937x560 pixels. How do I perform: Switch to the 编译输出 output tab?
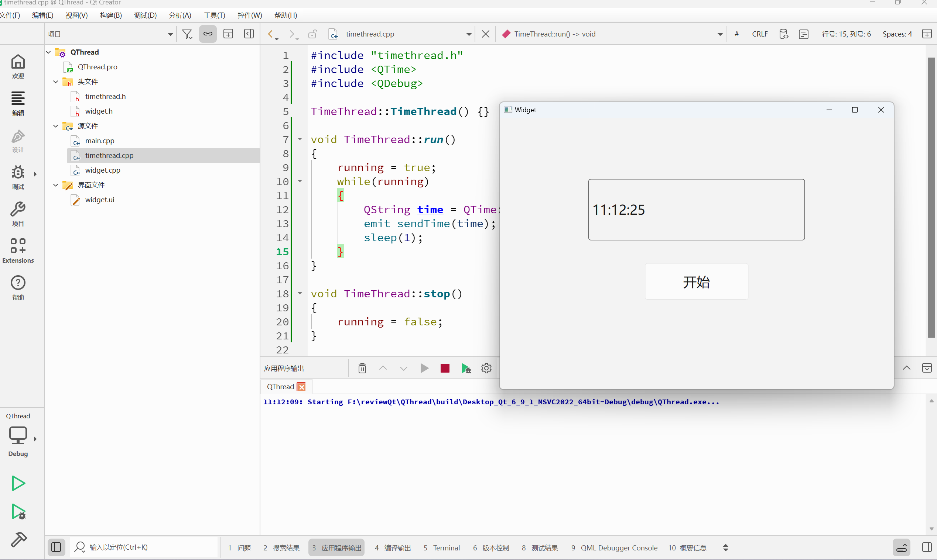(393, 548)
